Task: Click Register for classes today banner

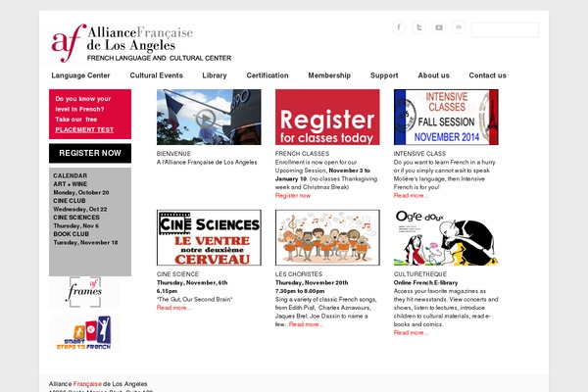Action: coord(327,117)
